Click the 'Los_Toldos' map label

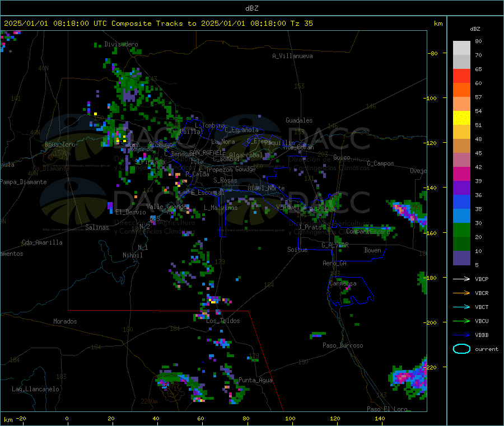click(x=223, y=321)
